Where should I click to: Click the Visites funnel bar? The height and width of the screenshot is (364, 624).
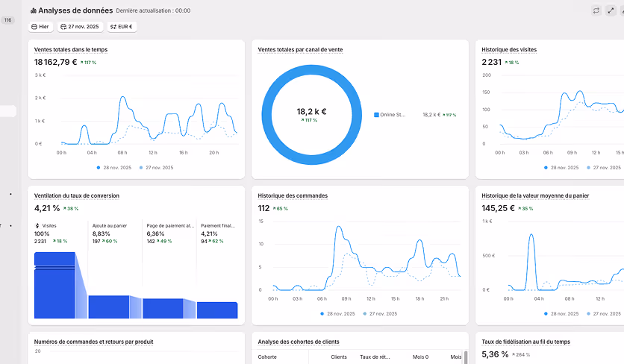click(x=54, y=285)
